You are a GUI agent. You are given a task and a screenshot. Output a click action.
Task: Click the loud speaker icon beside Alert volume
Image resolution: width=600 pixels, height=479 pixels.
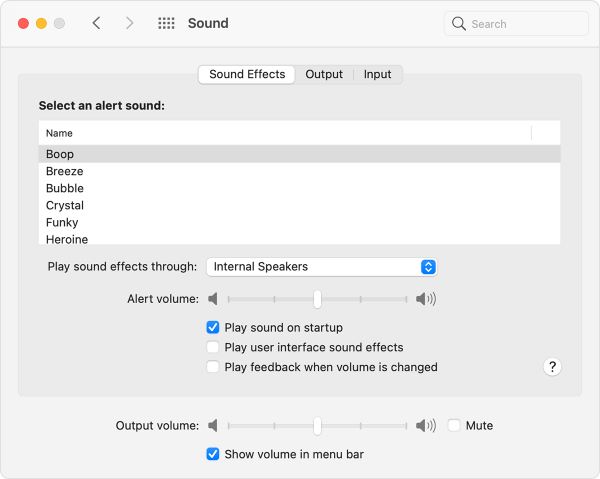tap(426, 299)
